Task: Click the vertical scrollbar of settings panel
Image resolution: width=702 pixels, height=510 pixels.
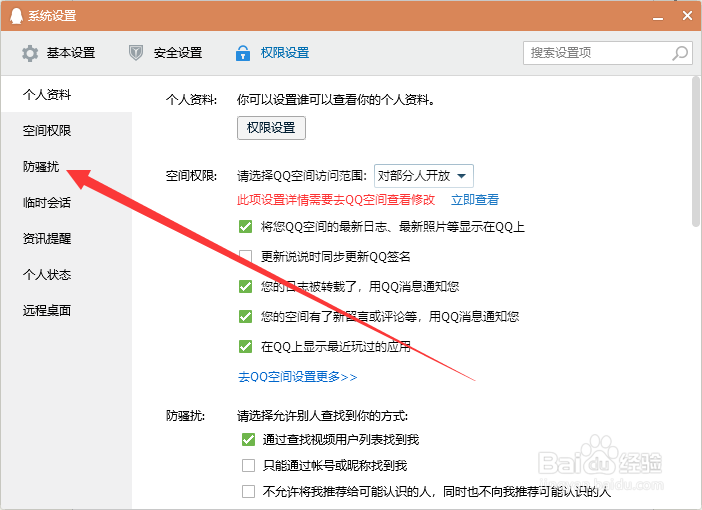Action: (x=695, y=152)
